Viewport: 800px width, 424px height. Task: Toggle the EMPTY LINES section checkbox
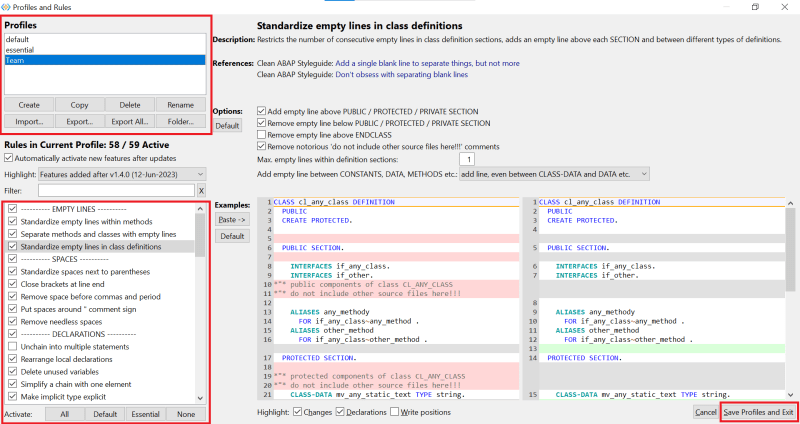12,209
